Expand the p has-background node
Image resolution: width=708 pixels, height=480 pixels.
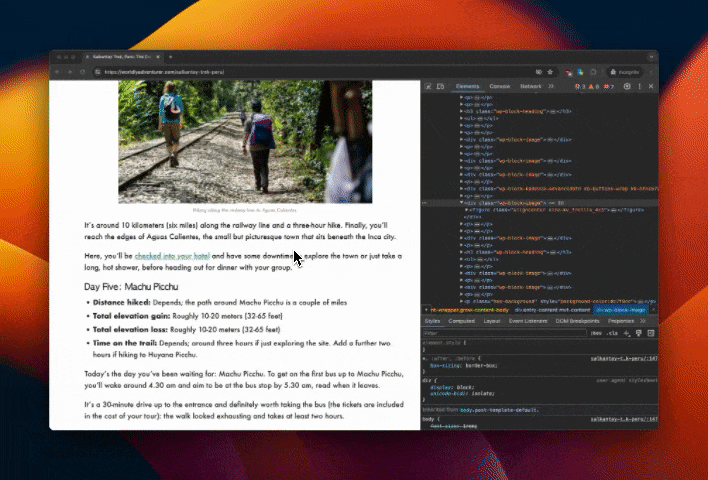tap(461, 301)
